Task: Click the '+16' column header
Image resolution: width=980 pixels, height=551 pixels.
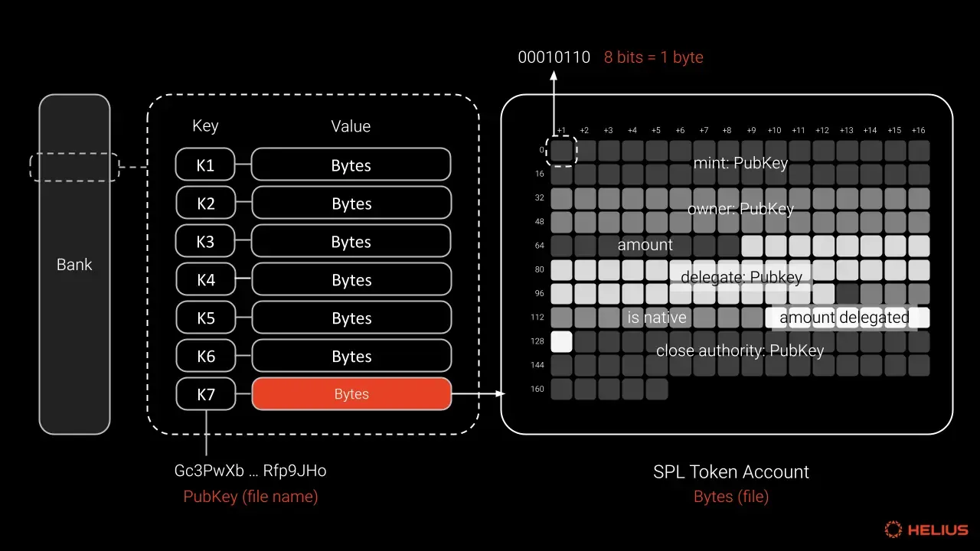Action: pyautogui.click(x=918, y=131)
